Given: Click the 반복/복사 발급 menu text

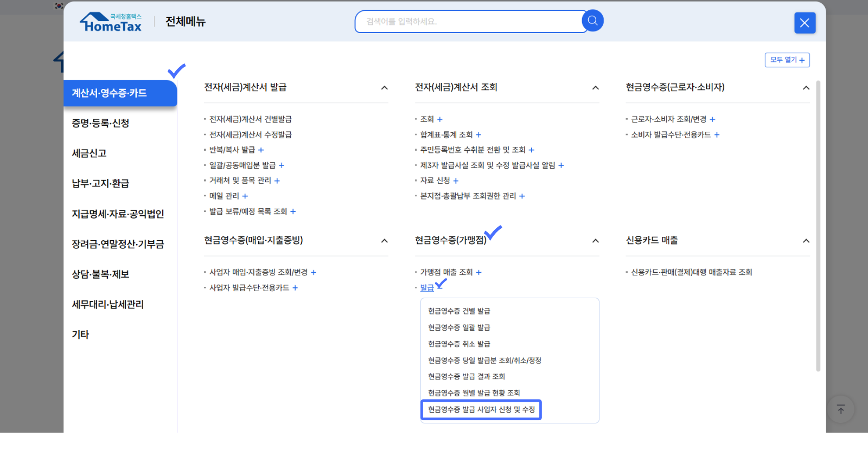Looking at the screenshot, I should click(232, 150).
